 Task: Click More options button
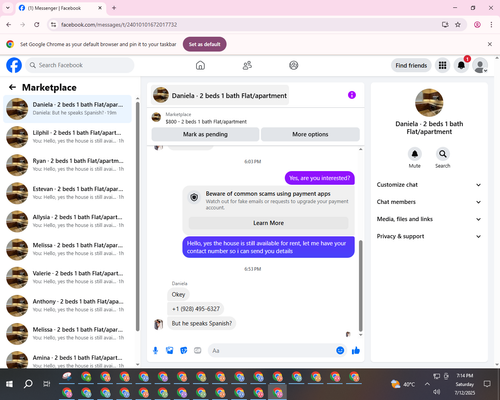310,134
